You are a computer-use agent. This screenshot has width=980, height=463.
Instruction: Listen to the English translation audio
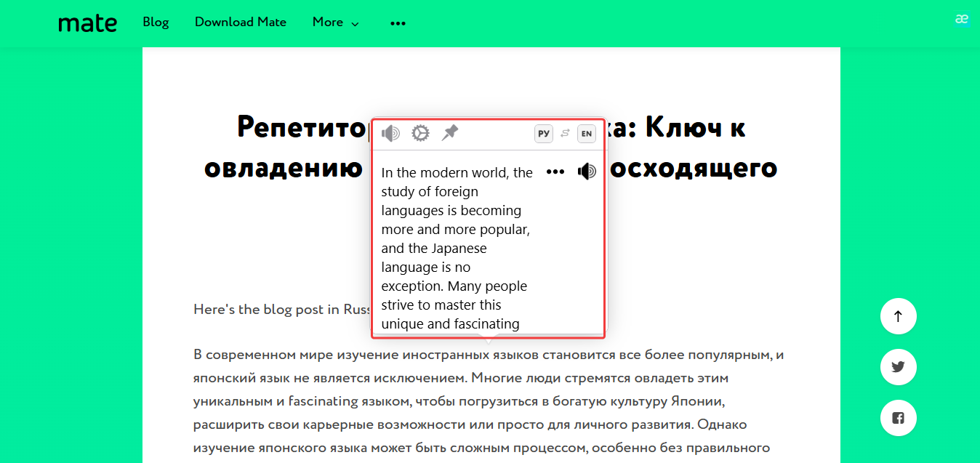pos(587,172)
